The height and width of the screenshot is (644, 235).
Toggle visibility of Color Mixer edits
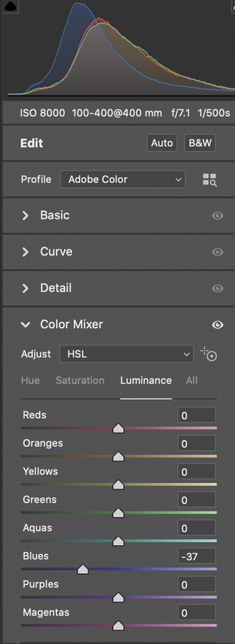point(218,325)
